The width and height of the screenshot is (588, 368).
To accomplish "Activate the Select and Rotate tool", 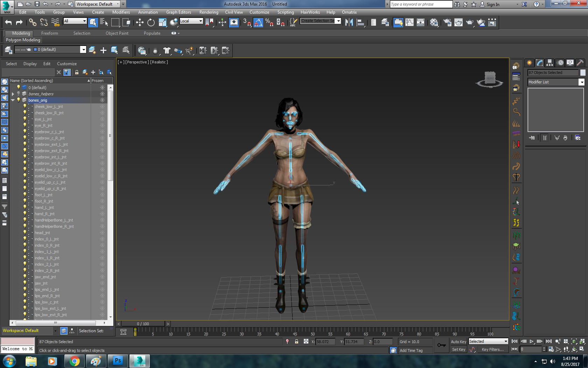I will click(151, 22).
